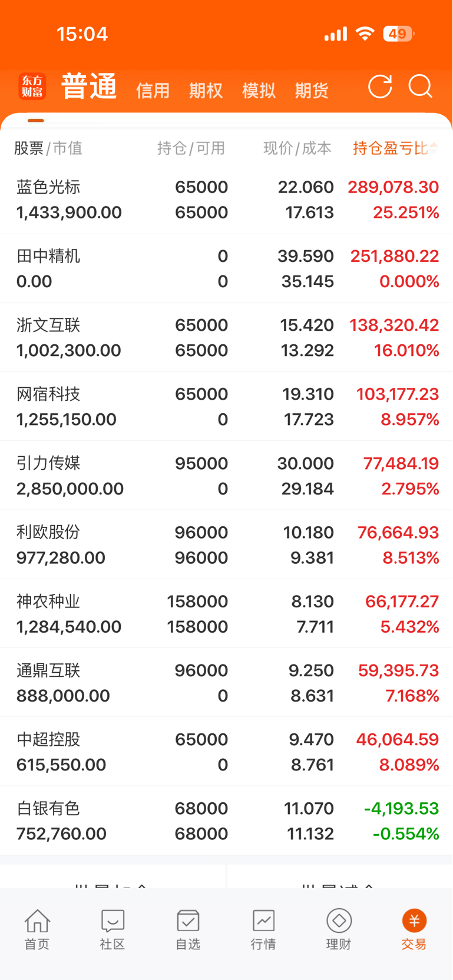
Task: Switch to 模拟 simulation tab
Action: (259, 91)
